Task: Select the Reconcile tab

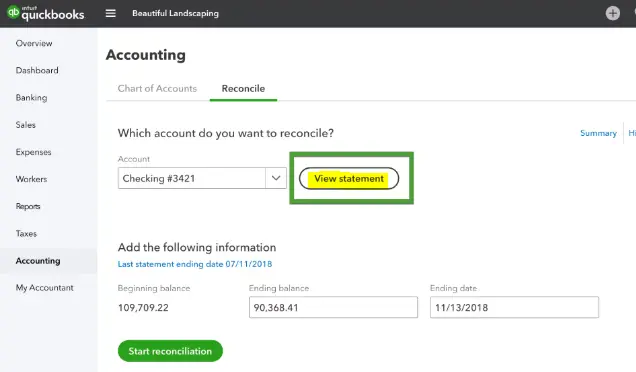Action: [243, 88]
